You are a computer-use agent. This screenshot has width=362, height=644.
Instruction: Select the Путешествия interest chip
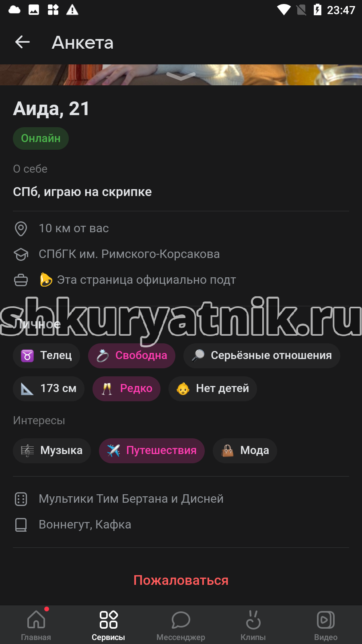coord(152,450)
